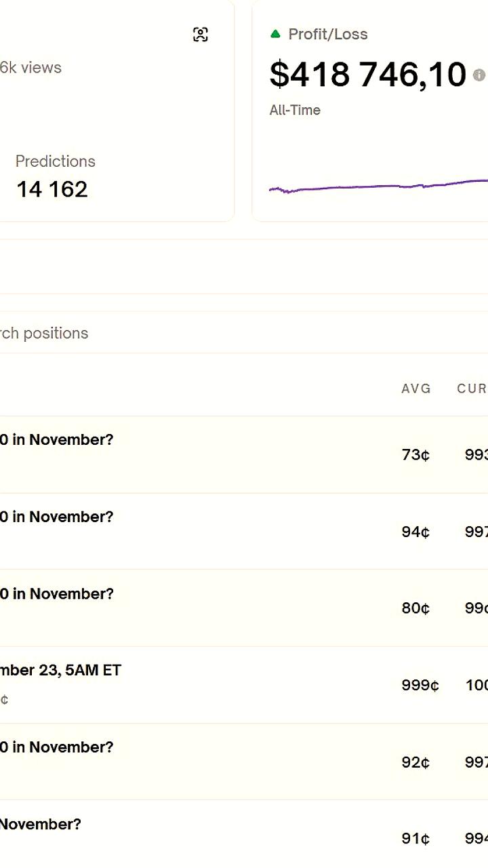Select the All-Time timeframe label
The image size is (488, 868).
(294, 110)
